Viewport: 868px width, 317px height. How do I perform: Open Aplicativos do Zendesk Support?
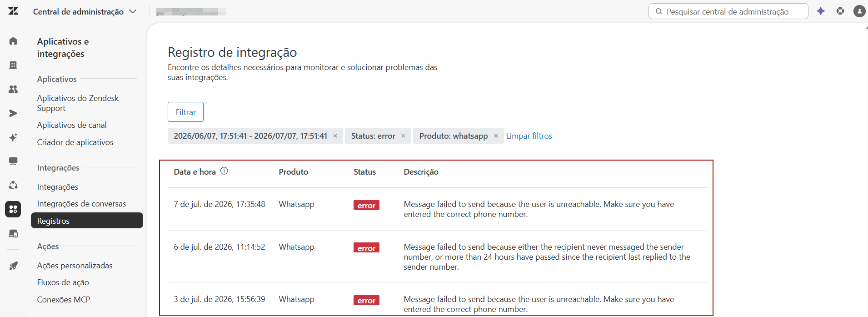click(78, 103)
